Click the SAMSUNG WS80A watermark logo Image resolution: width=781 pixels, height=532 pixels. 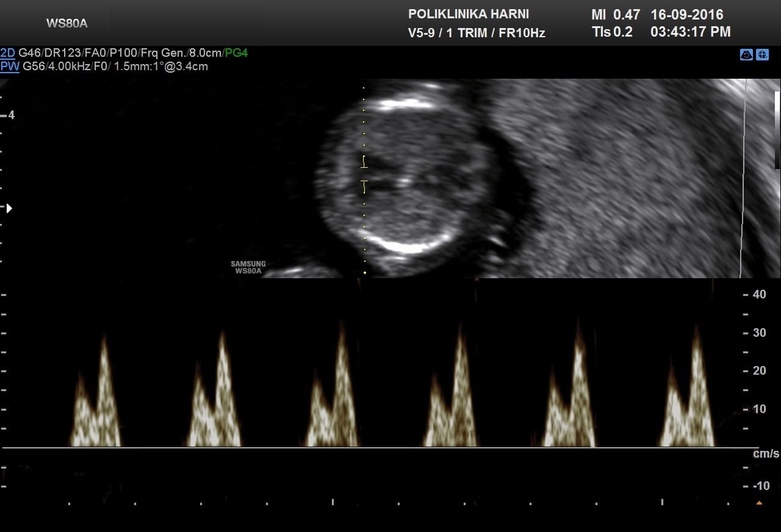point(248,268)
